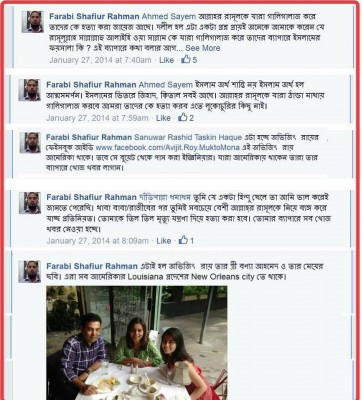Screen dimensions: 363x400
Task: Open the www.facebook.com/Avijit.Roy.MuktoMona link
Action: [x=168, y=147]
